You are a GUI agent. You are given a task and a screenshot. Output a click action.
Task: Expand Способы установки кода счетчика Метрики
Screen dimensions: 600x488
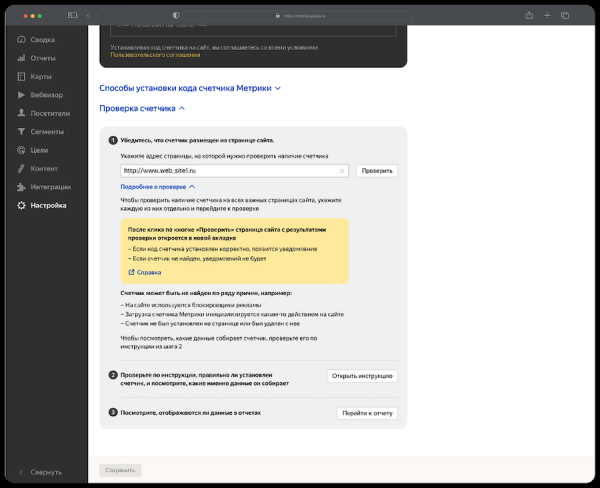pos(190,88)
